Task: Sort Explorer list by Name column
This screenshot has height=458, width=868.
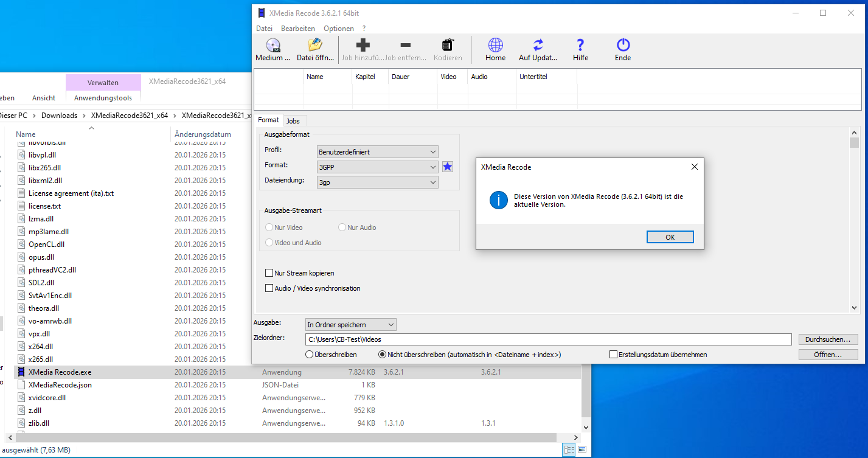Action: (26, 134)
